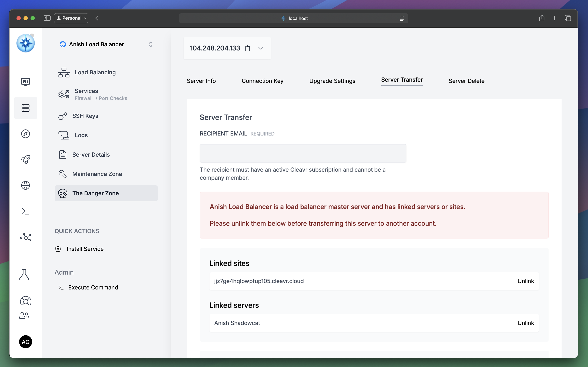Viewport: 588px width, 367px height.
Task: Toggle the browser sidebar panel icon
Action: pos(47,18)
